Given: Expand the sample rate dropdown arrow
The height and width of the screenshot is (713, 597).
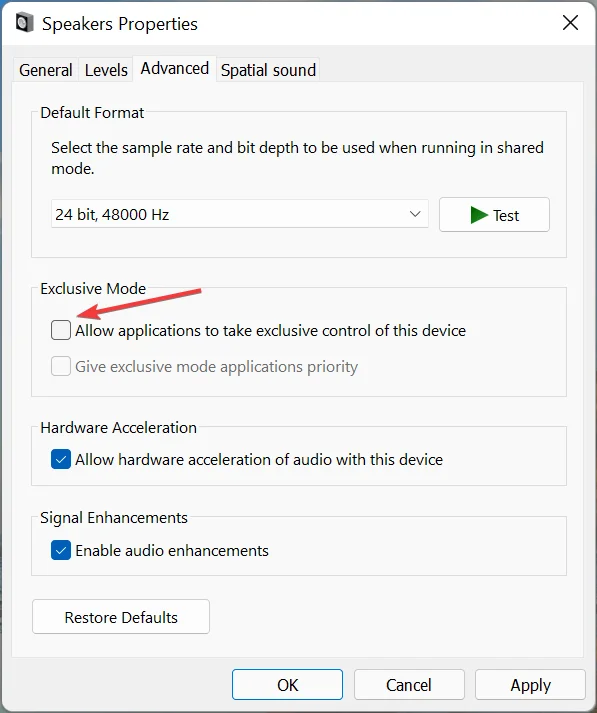Looking at the screenshot, I should [415, 214].
